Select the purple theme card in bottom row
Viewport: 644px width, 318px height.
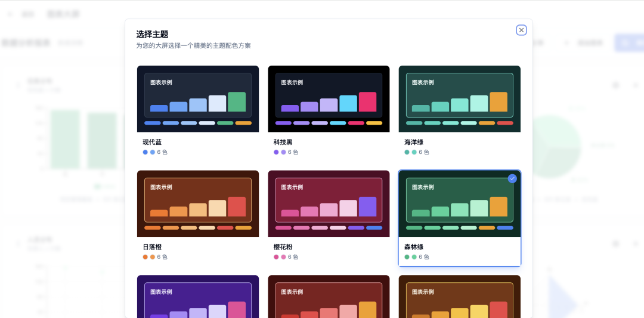tap(198, 297)
